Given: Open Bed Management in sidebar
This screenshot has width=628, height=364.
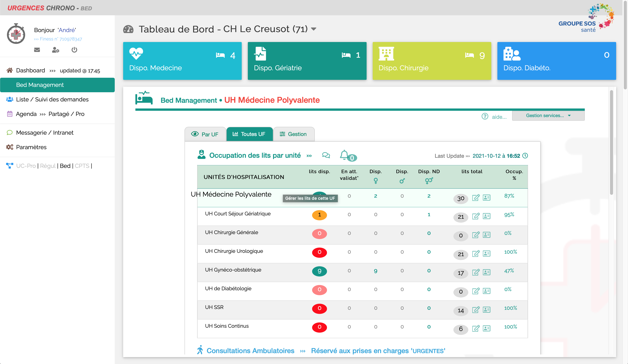Looking at the screenshot, I should (57, 85).
